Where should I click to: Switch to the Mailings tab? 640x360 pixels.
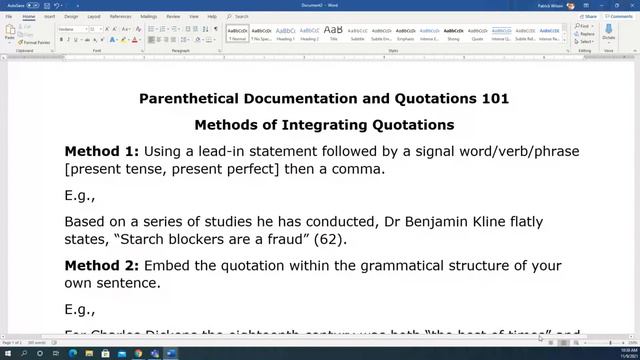coord(149,17)
